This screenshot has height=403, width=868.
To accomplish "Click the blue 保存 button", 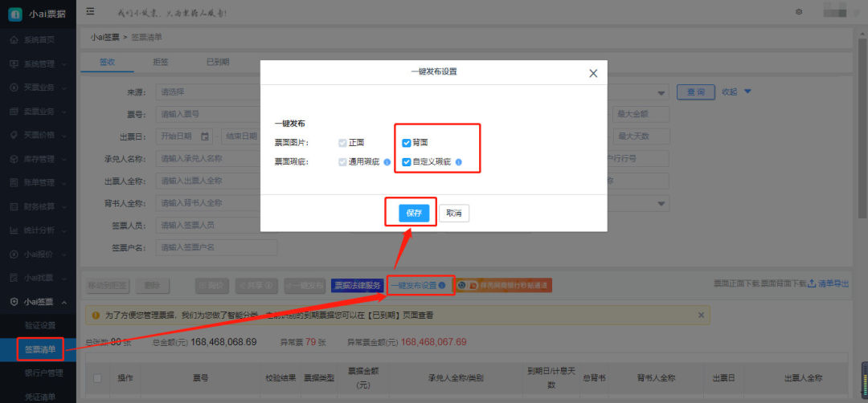I will pos(414,213).
